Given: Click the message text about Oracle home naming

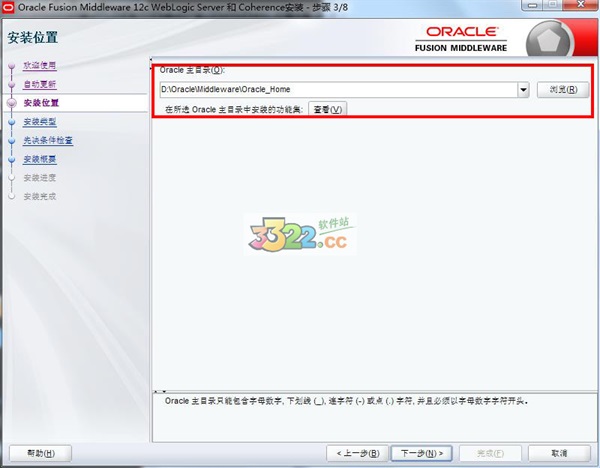Looking at the screenshot, I should [x=346, y=401].
